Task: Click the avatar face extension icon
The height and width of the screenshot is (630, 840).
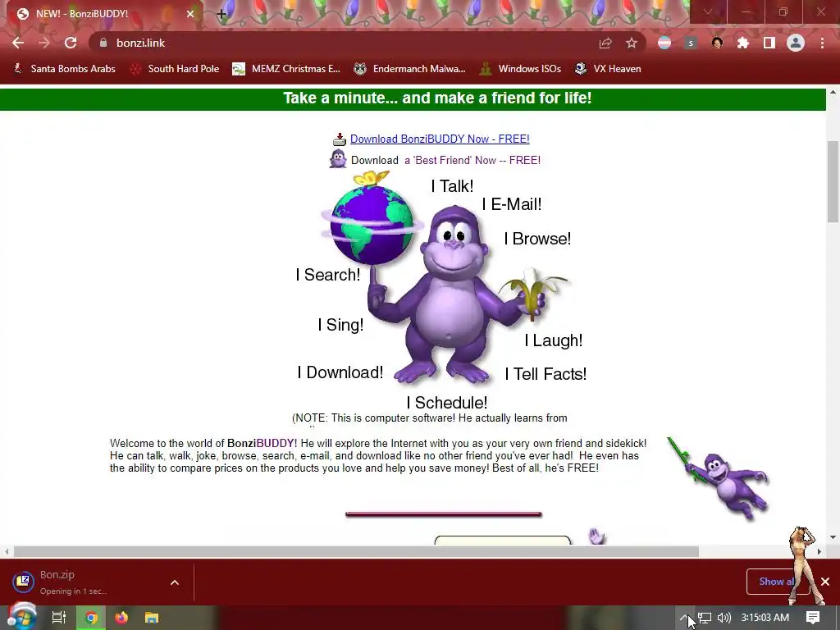Action: click(717, 43)
